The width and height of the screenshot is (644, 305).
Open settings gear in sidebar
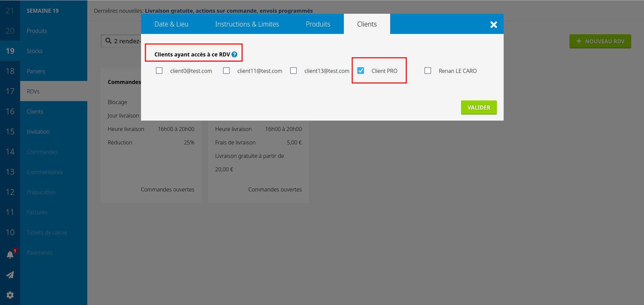(10, 295)
